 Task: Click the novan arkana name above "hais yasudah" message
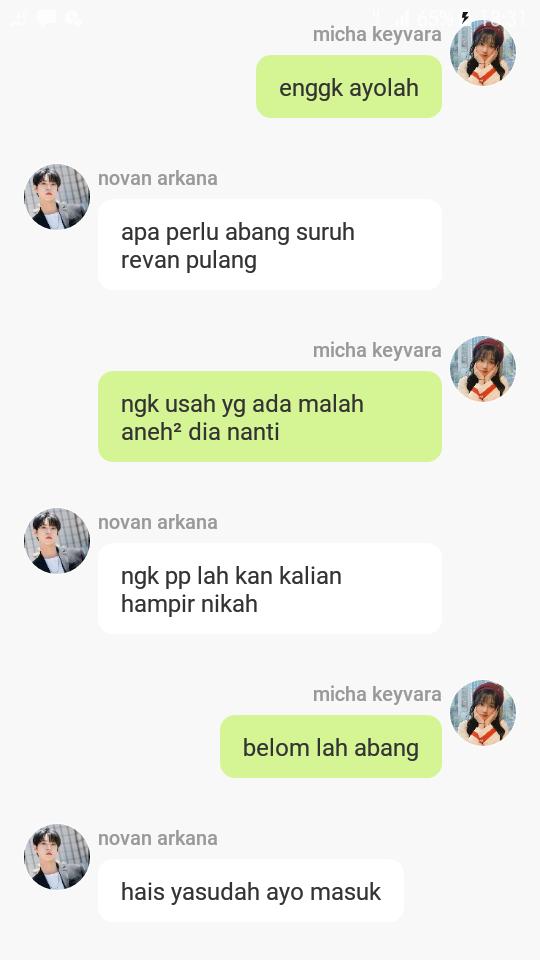coord(158,839)
